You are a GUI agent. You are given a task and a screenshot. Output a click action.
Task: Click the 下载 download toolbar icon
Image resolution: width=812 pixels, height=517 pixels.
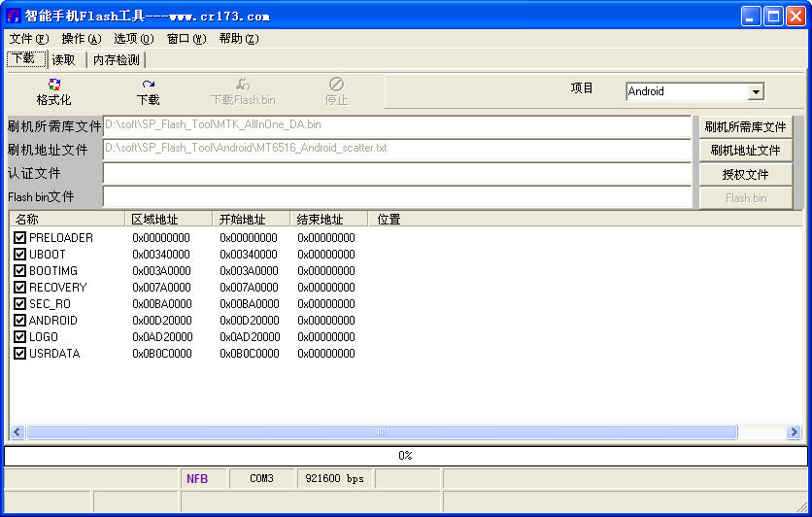tap(148, 86)
